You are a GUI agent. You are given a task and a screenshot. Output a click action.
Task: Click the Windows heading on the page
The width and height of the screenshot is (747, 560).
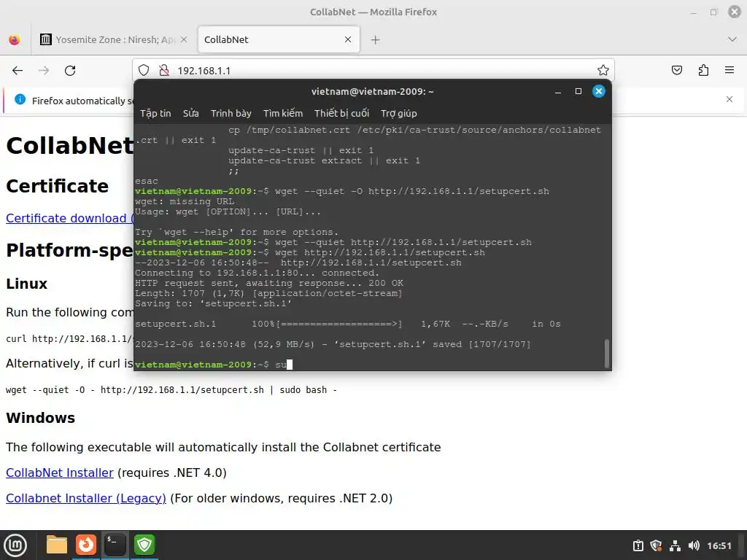(x=41, y=418)
